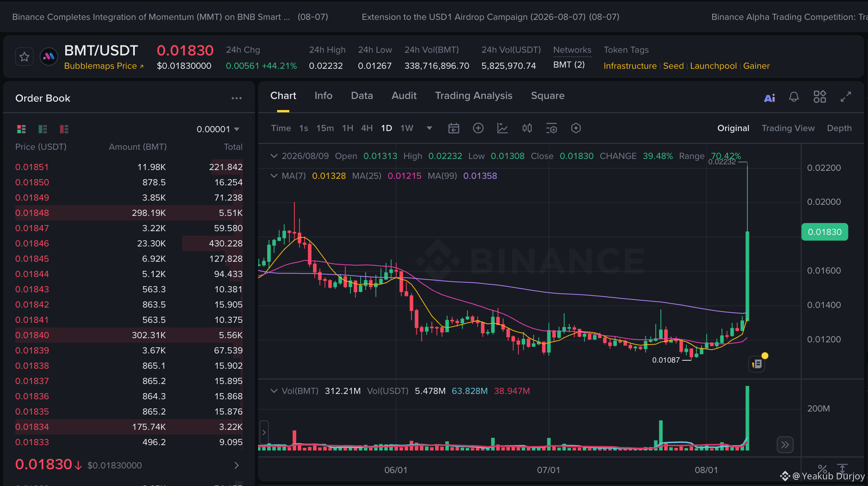Click the BMT token logo icon

pos(49,57)
